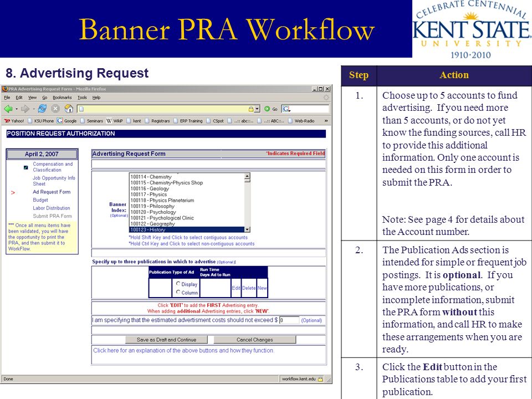Show more bookmarks with the chevron
Screen dimensions: 532x399
coord(326,121)
